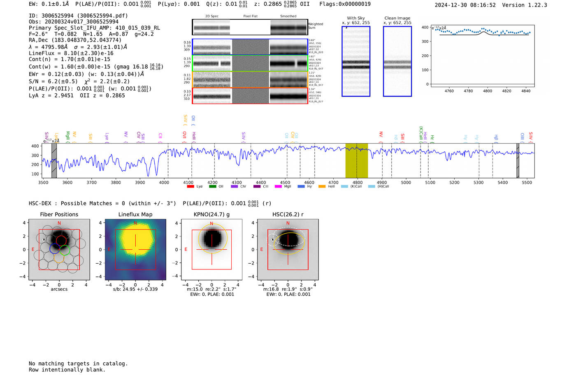
Task: Click the With Sky x, y: 652, 255 title
Action: point(356,21)
